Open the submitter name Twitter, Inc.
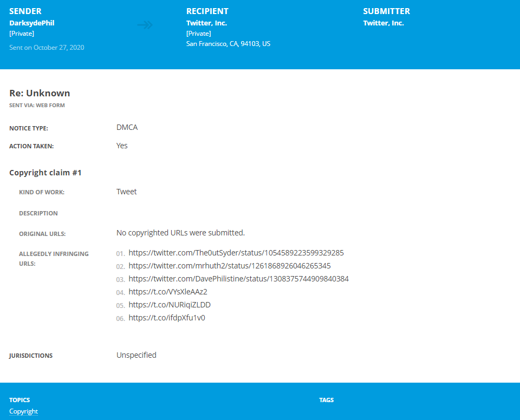 pyautogui.click(x=383, y=23)
